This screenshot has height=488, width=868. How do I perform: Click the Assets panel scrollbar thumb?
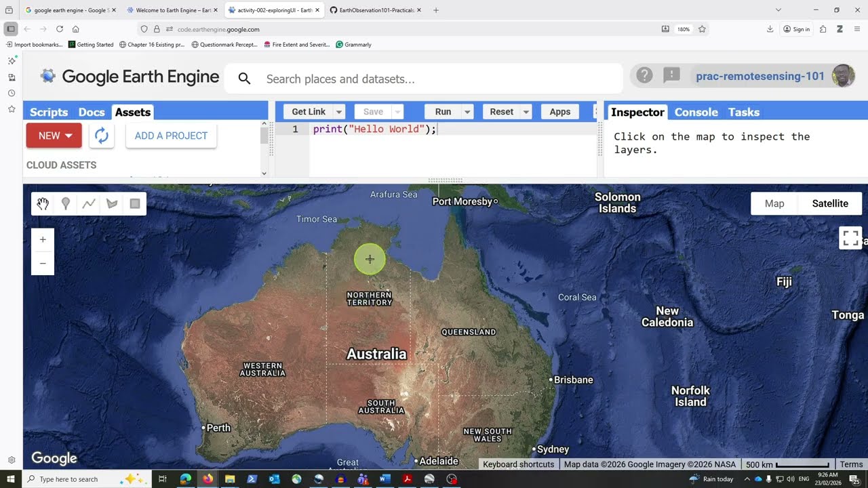(264, 134)
